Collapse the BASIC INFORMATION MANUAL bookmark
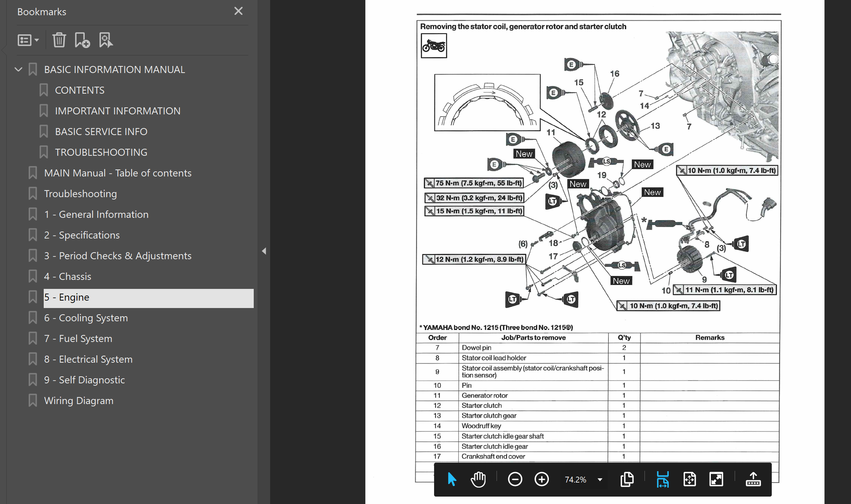The height and width of the screenshot is (504, 851). point(18,69)
